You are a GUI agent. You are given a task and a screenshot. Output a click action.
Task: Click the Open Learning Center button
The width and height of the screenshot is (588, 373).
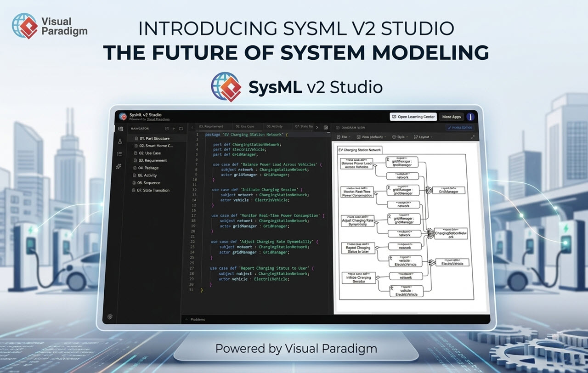pos(413,117)
